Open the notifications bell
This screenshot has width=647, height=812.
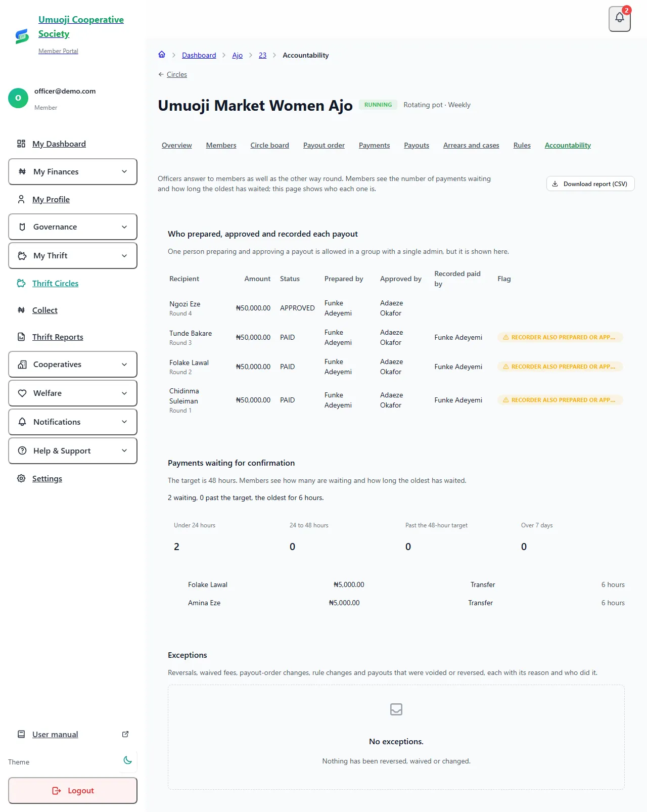point(620,19)
